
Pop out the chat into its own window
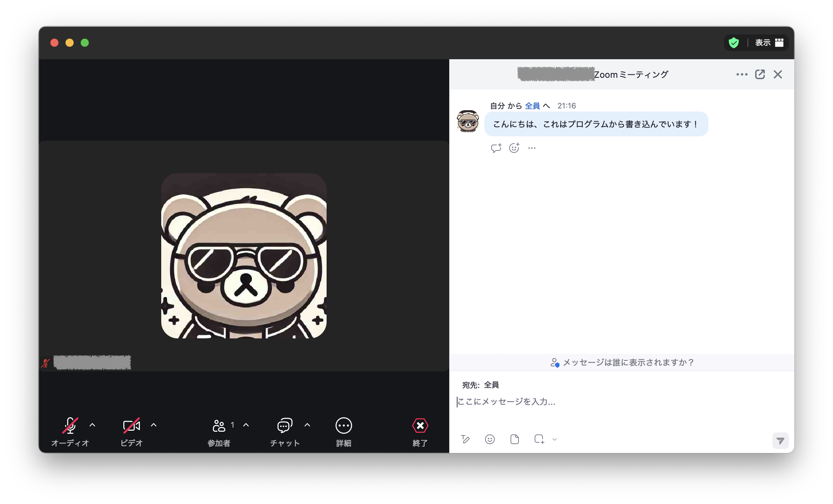click(x=760, y=74)
